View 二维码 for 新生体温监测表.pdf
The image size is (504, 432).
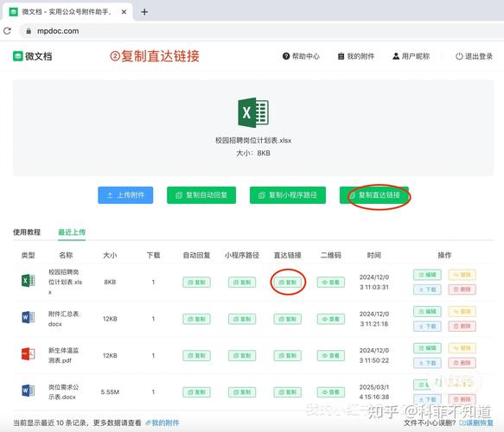331,356
